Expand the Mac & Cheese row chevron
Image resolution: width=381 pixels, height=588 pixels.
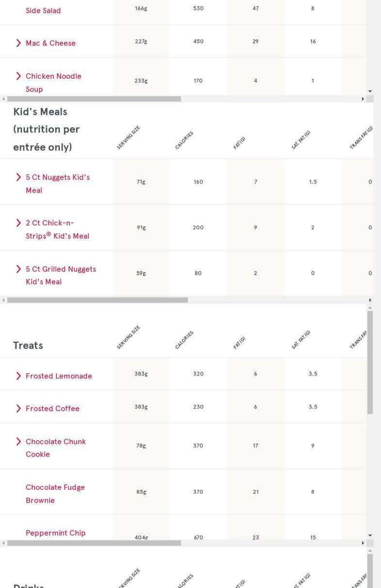18,43
